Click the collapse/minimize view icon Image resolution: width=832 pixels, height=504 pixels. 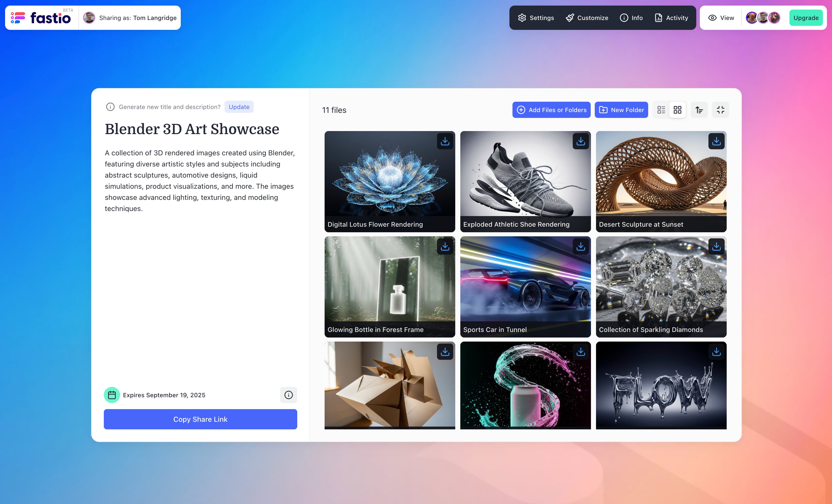[721, 110]
